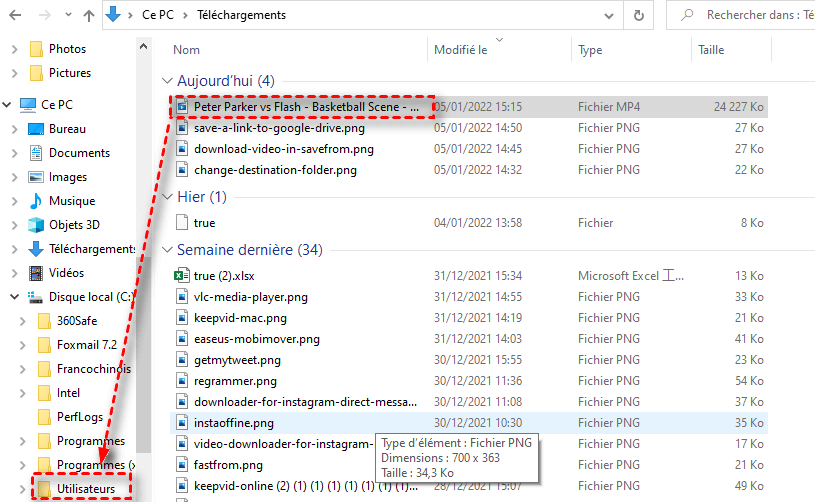The height and width of the screenshot is (502, 815).
Task: Sort by the Nom column header
Action: click(186, 50)
